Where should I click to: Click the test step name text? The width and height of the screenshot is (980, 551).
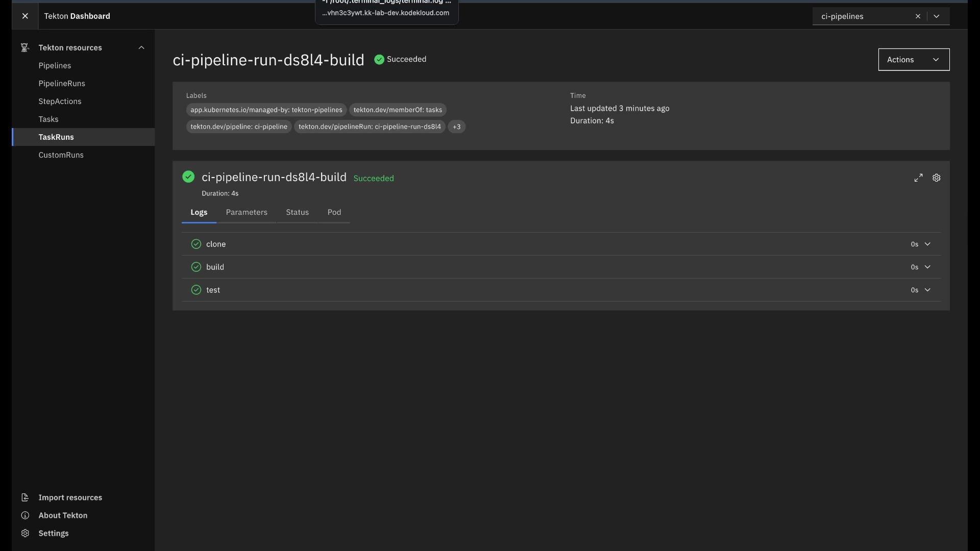[x=213, y=290]
